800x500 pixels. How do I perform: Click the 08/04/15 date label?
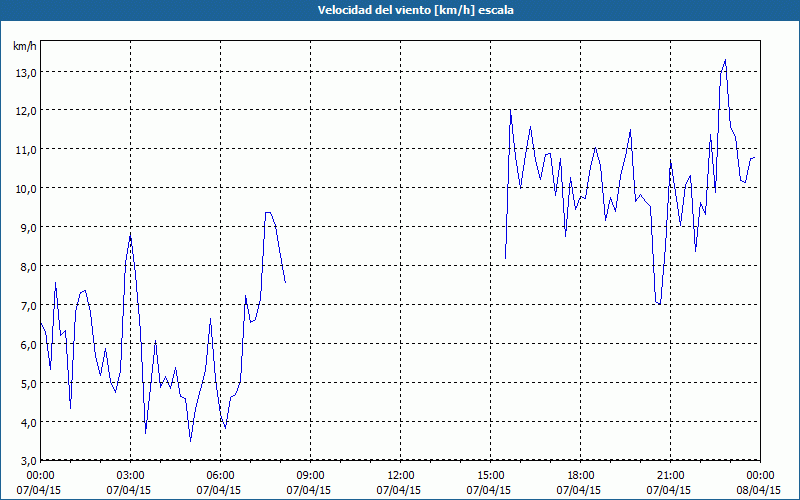[x=759, y=490]
